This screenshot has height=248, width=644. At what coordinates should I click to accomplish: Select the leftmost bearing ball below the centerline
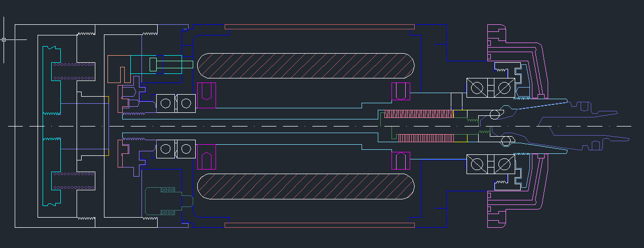tap(165, 149)
